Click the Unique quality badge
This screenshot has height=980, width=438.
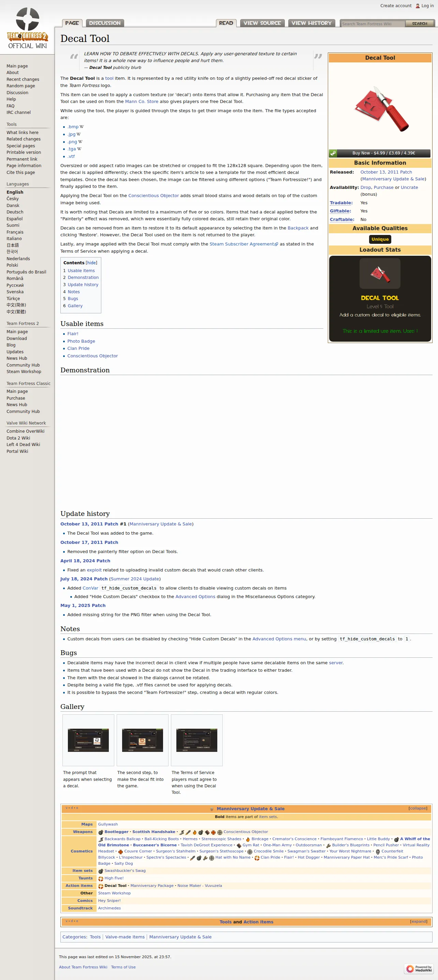tap(380, 239)
